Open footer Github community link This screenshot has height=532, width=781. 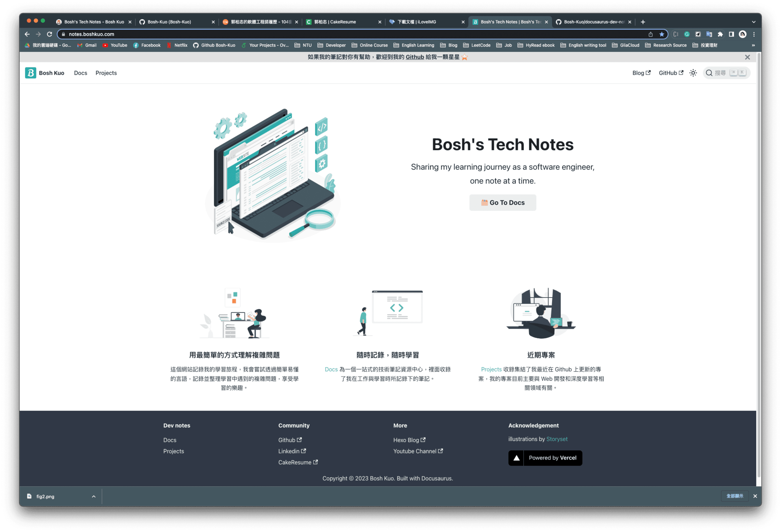tap(290, 440)
